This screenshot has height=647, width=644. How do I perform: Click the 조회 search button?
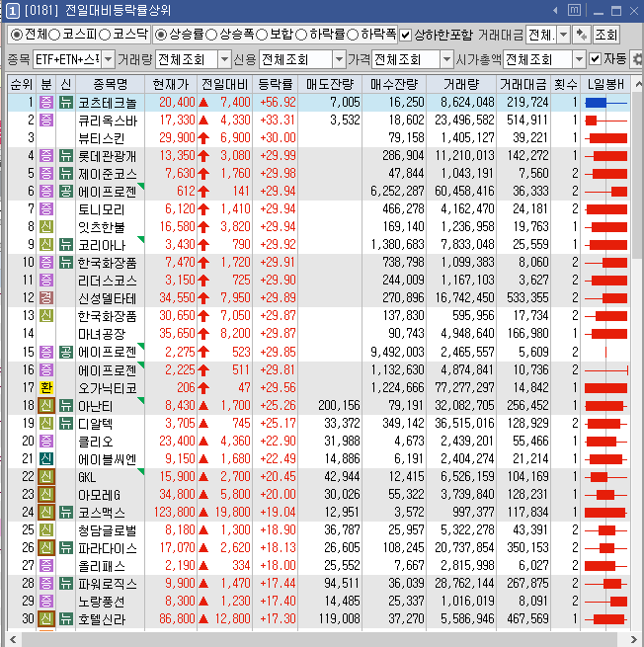605,35
